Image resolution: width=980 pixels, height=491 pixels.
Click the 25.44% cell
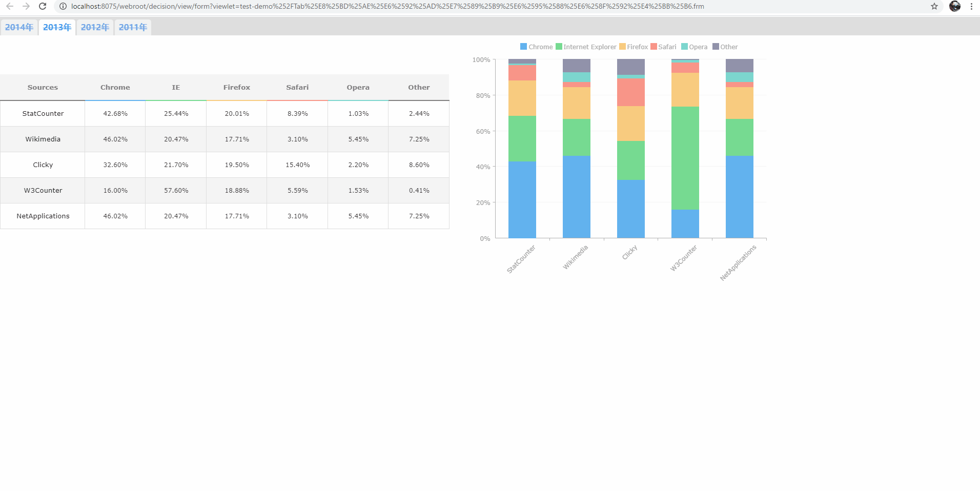point(176,114)
